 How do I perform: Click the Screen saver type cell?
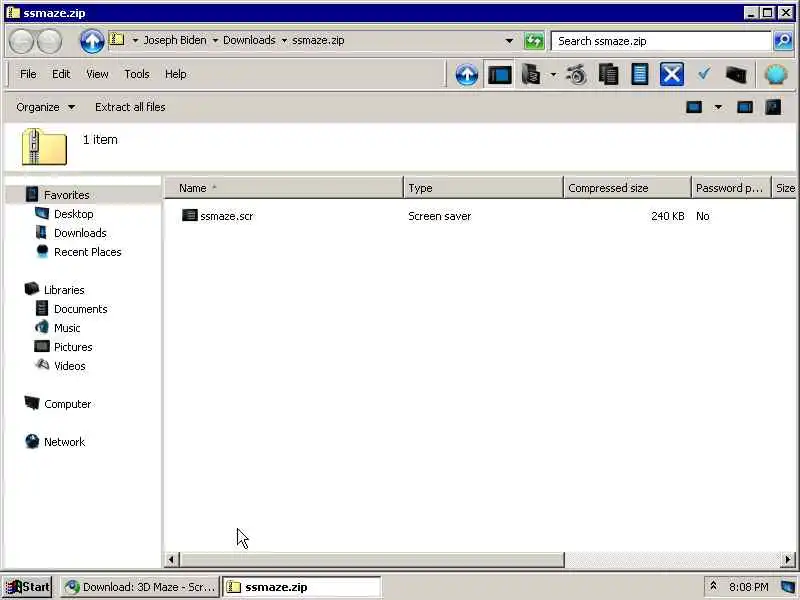(x=439, y=216)
